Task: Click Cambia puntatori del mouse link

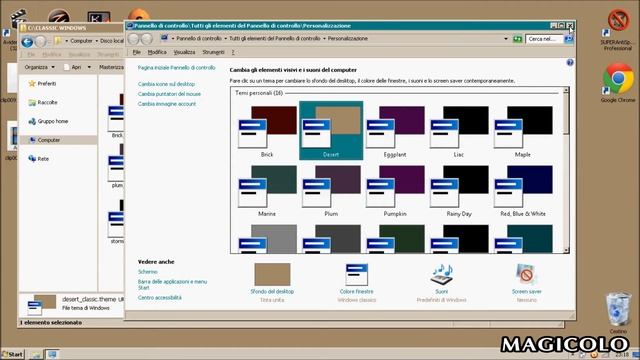Action: [169, 94]
